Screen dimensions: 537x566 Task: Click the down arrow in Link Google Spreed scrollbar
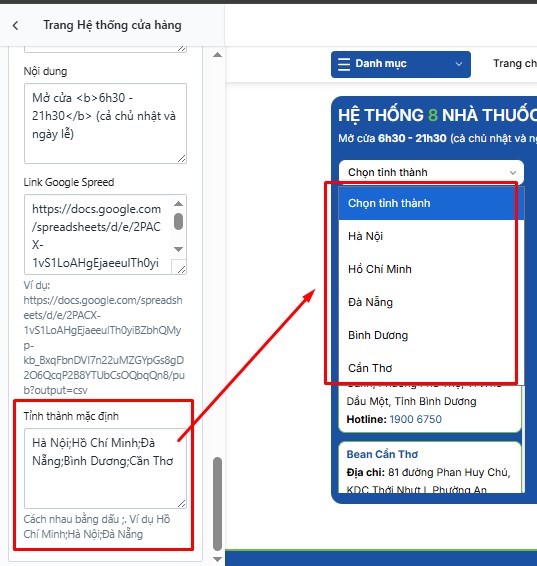pos(178,249)
